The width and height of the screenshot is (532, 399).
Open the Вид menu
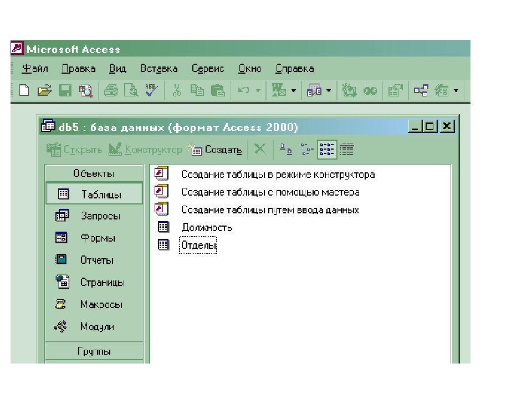click(117, 69)
